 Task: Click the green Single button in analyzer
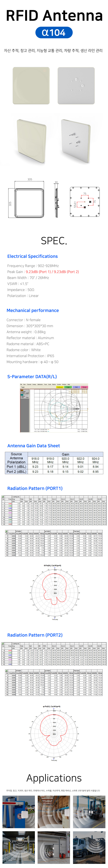pos(68,387)
